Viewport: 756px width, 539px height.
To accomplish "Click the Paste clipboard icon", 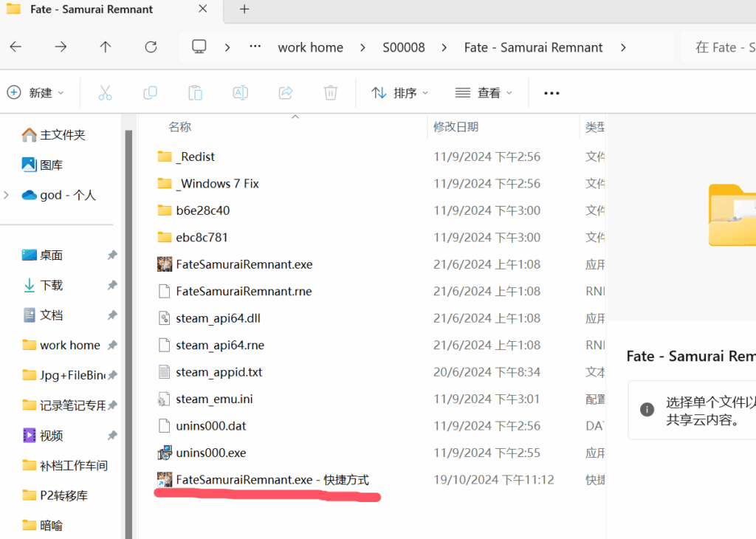I will (195, 93).
